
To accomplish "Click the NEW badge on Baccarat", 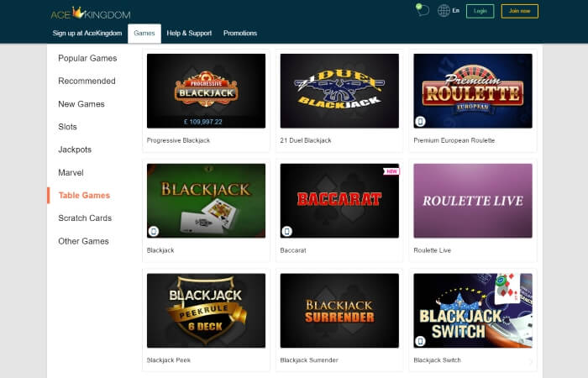I will [x=391, y=171].
